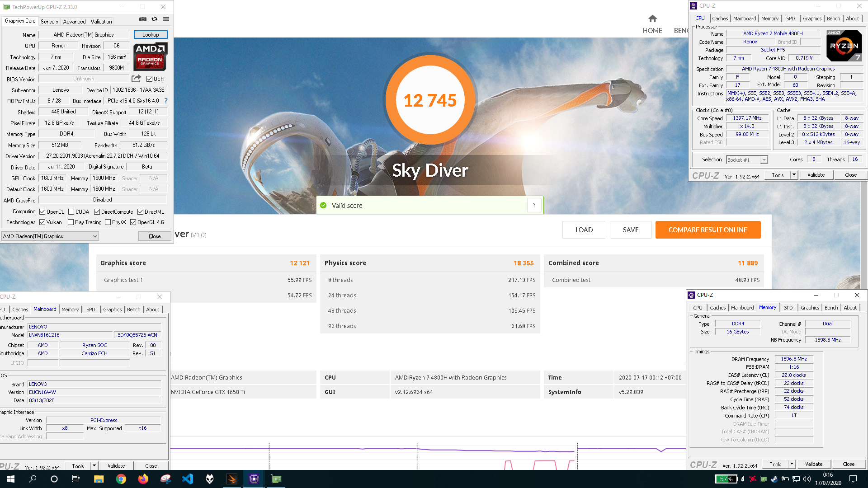Open the GPU-Z hamburger menu
This screenshot has width=868, height=488.
coord(166,19)
